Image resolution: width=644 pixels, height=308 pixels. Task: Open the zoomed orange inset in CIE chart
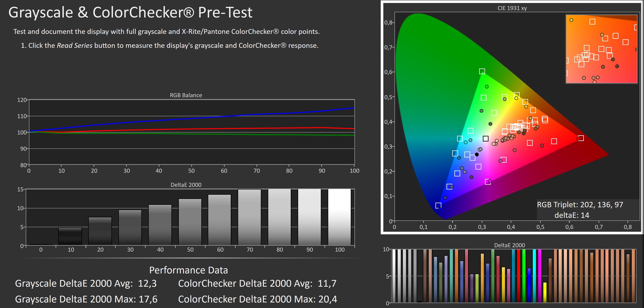[x=601, y=49]
